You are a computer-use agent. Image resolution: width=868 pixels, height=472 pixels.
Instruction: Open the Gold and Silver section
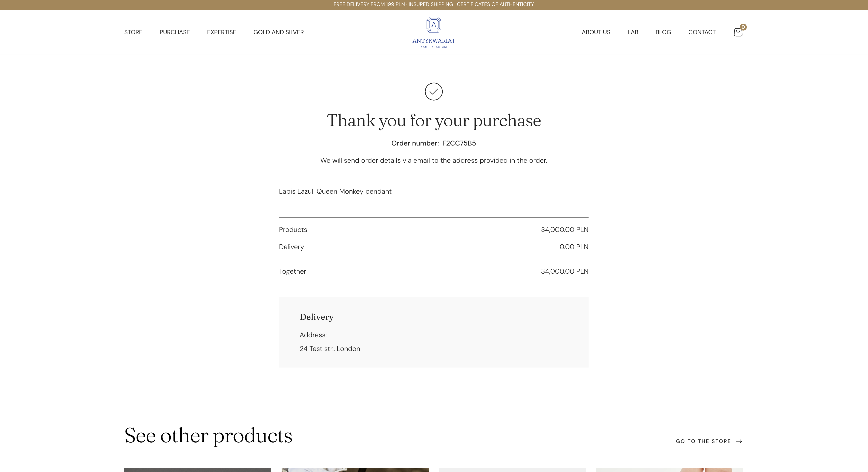278,32
